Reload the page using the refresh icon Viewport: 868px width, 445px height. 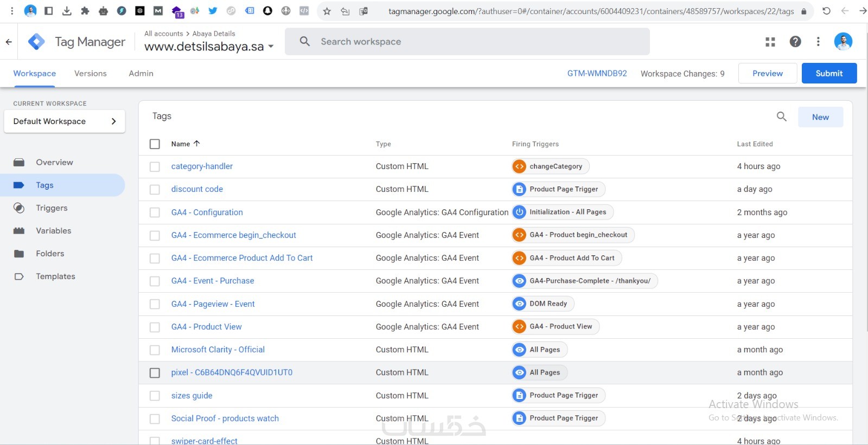click(x=826, y=11)
